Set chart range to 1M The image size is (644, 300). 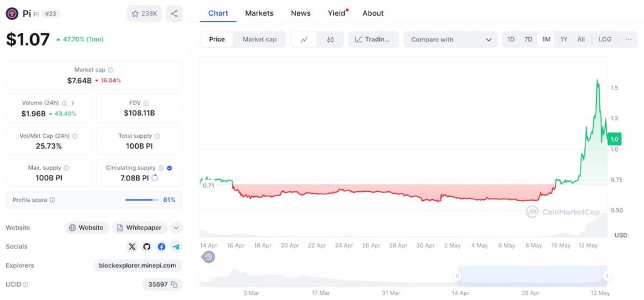pyautogui.click(x=546, y=40)
